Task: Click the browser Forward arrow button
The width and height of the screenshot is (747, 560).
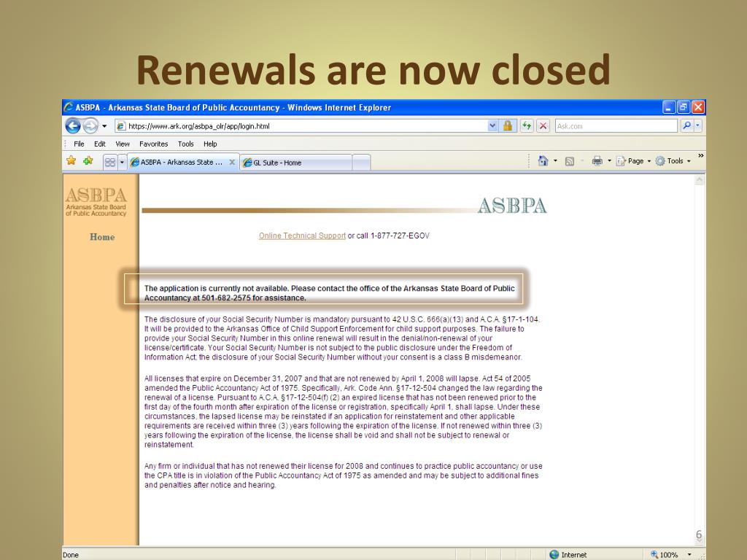Action: tap(90, 125)
